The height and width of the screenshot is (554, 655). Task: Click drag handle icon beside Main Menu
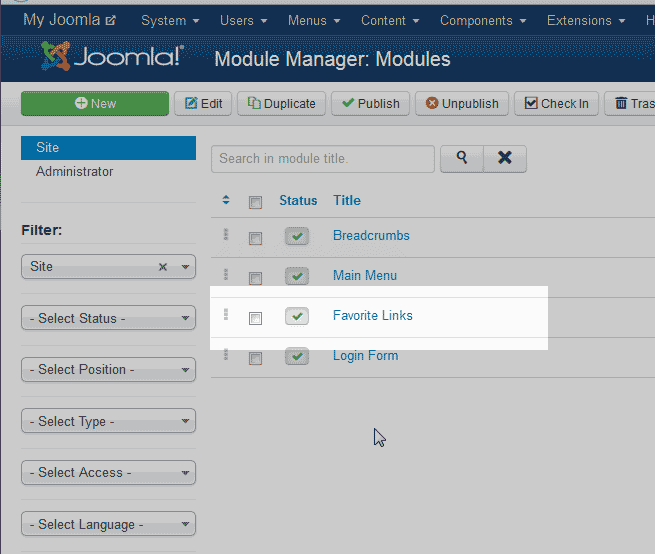(226, 275)
